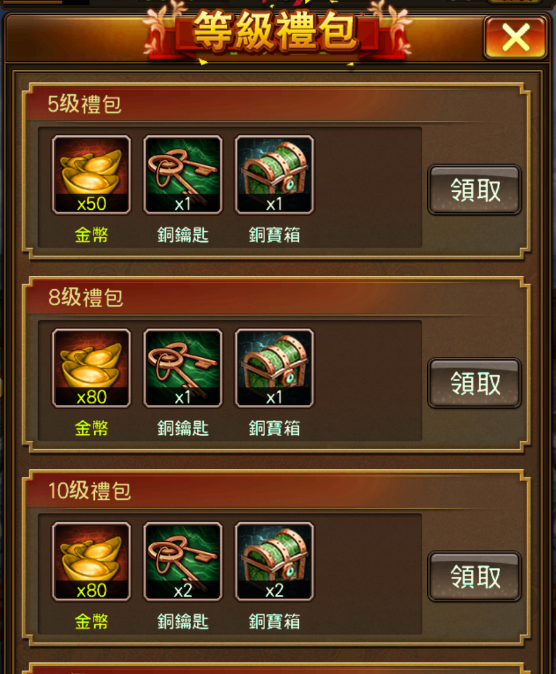Tap the x2 銅寶箱 icon in 10級禮包
The width and height of the screenshot is (556, 674).
(274, 561)
